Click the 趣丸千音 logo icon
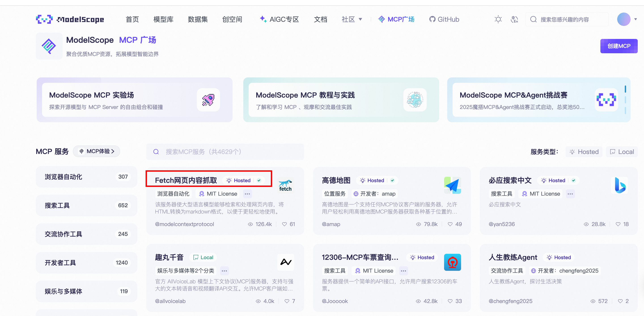The height and width of the screenshot is (316, 644). [286, 262]
